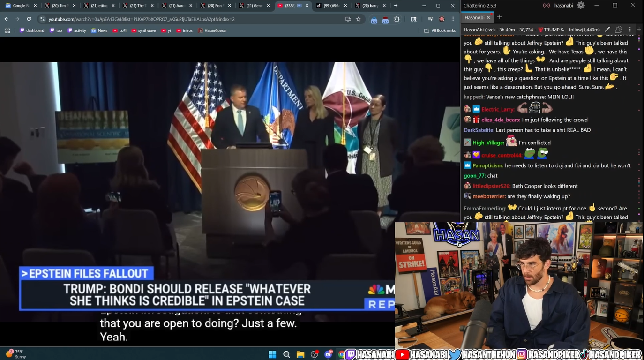The width and height of the screenshot is (644, 360).
Task: Open the Chatterino split three-dot menu
Action: coord(630,30)
